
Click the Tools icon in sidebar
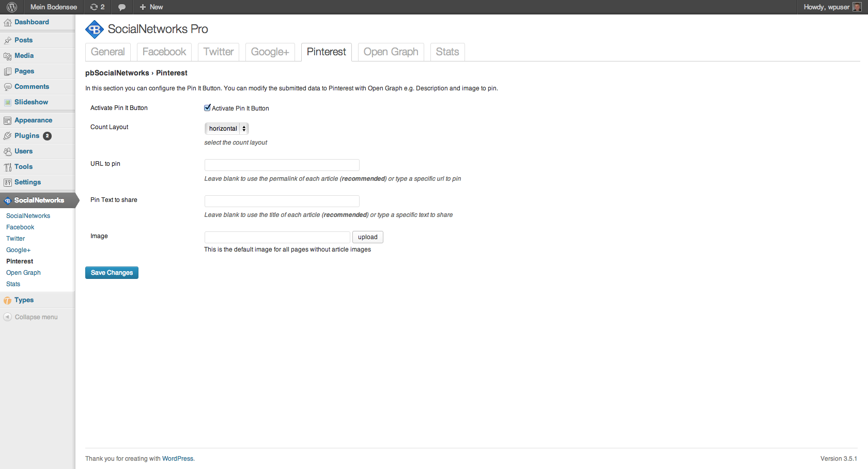point(8,167)
